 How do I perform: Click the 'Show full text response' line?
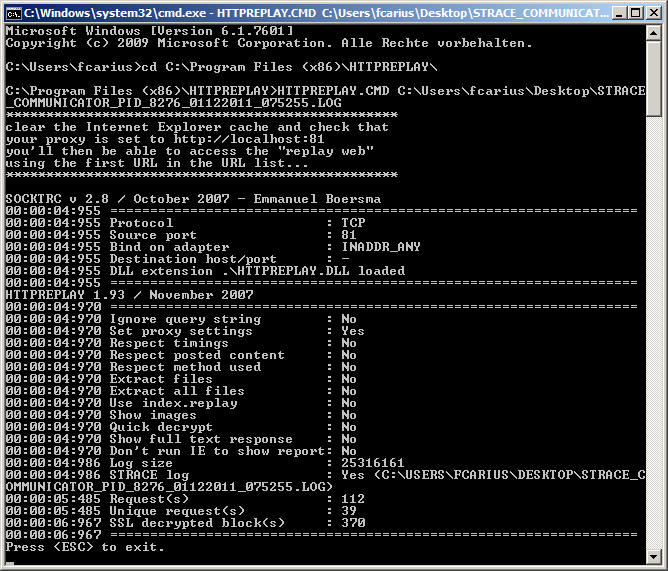pyautogui.click(x=181, y=438)
